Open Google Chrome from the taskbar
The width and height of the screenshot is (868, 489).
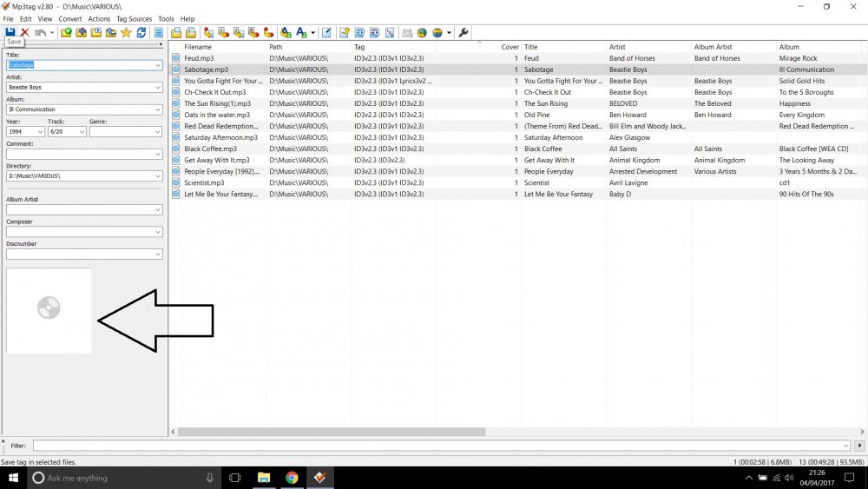click(x=292, y=478)
